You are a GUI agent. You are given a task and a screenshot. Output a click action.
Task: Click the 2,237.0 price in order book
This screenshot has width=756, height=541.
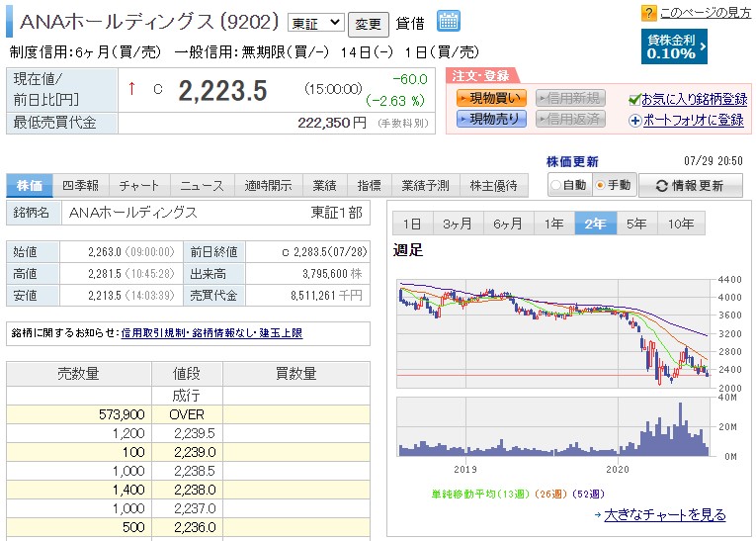point(195,508)
